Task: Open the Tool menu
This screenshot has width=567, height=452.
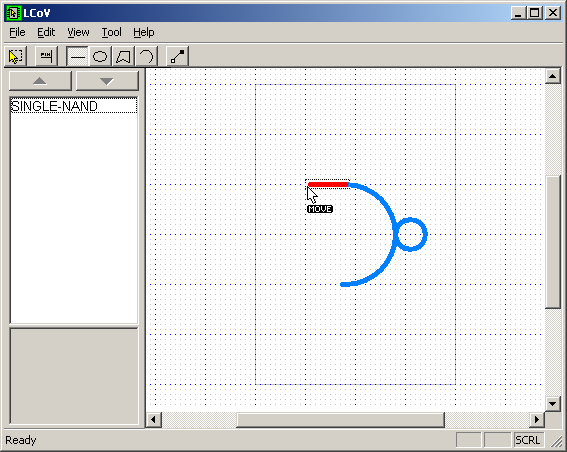Action: 111,32
